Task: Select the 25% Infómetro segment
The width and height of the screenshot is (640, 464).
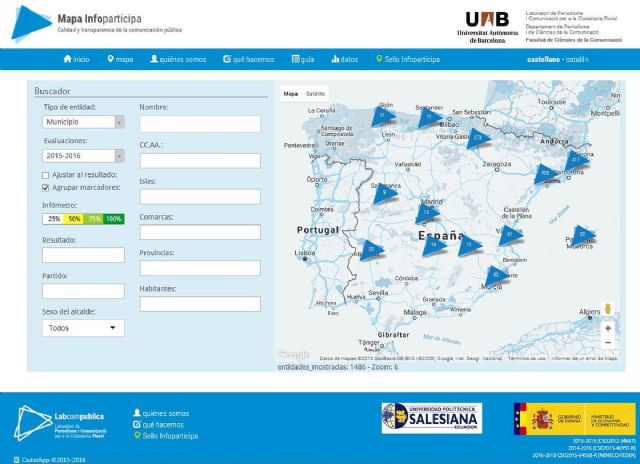Action: click(53, 219)
